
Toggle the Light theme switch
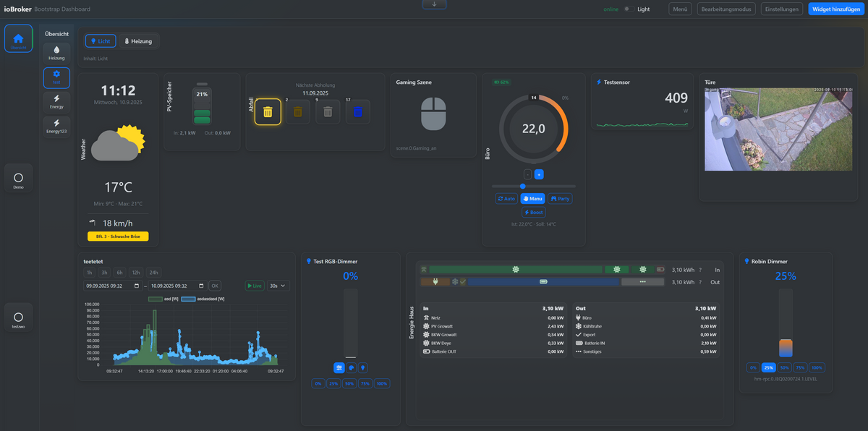tap(629, 9)
